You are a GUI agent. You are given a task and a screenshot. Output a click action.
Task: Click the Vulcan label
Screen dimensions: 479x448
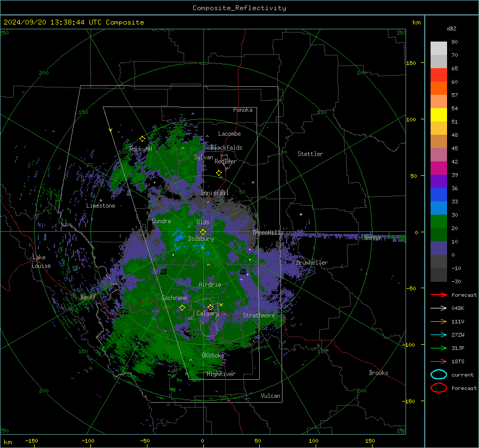point(271,396)
